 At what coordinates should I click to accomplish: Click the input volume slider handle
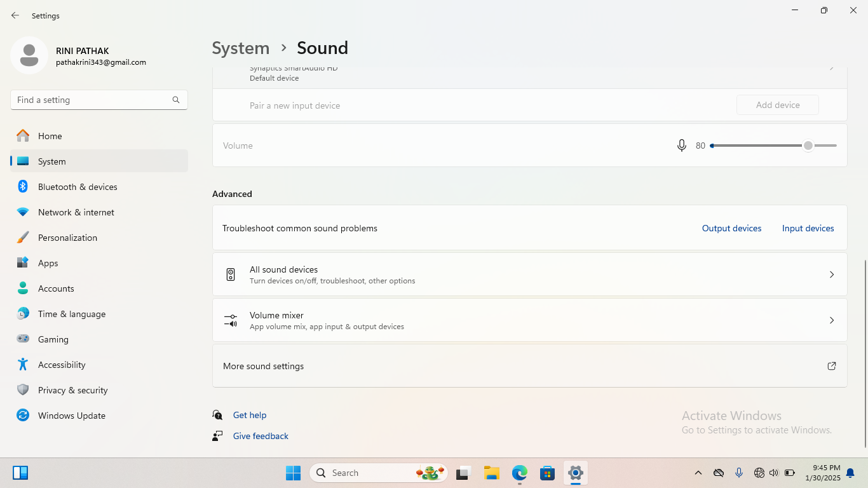pyautogui.click(x=808, y=146)
